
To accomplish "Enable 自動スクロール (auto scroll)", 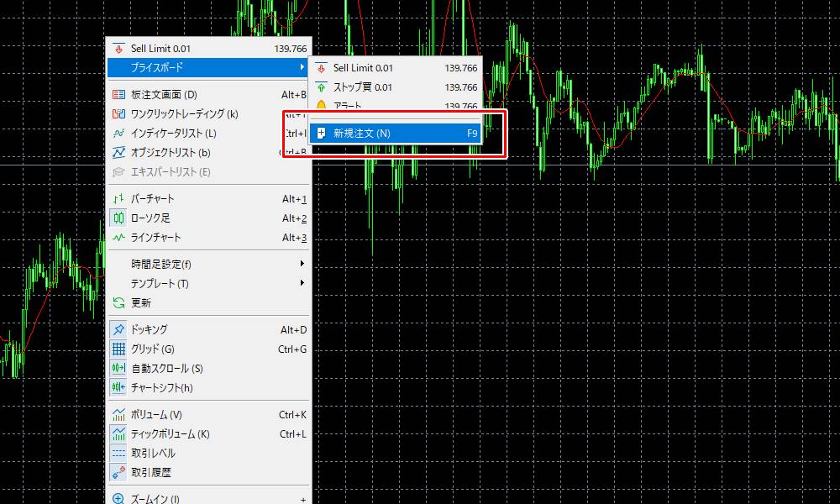I will pos(168,370).
